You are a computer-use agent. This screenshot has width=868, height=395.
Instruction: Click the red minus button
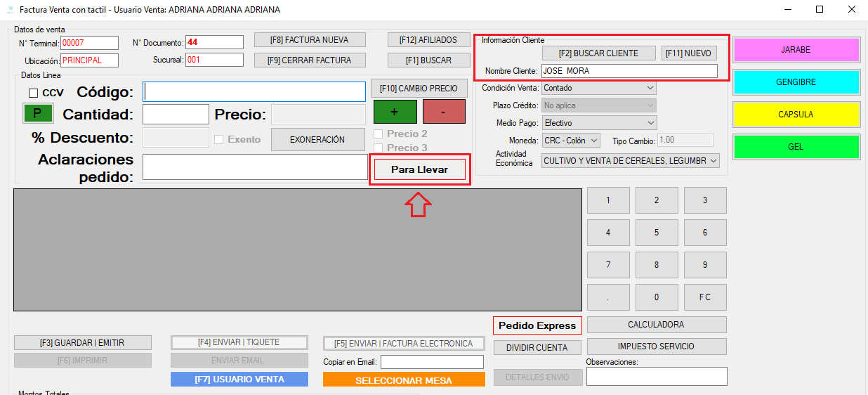pyautogui.click(x=444, y=112)
